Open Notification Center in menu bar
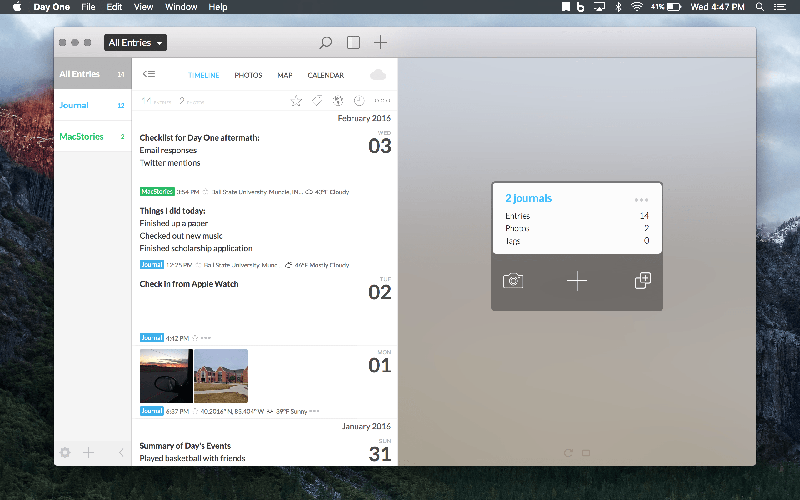 tap(780, 7)
